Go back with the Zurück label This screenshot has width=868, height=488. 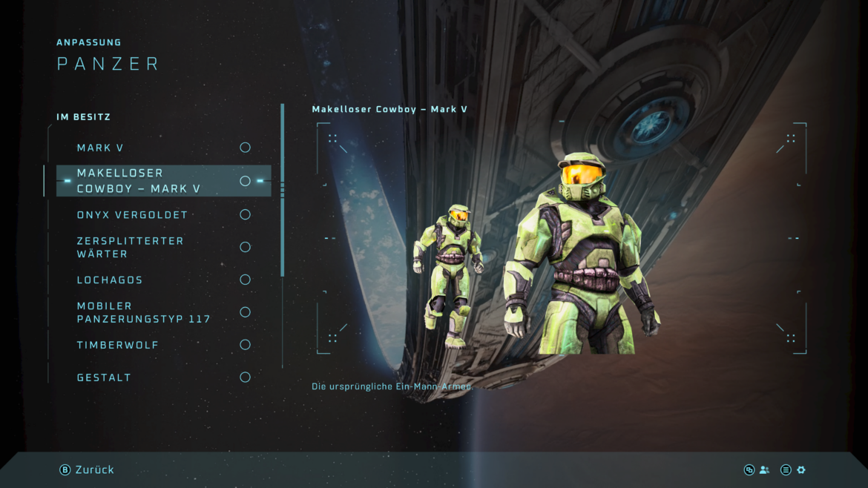(x=95, y=469)
